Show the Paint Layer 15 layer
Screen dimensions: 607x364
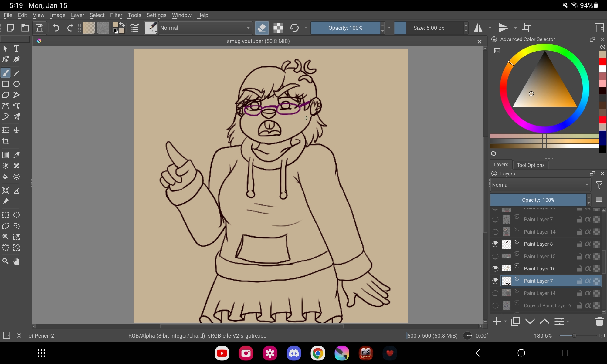(x=495, y=256)
